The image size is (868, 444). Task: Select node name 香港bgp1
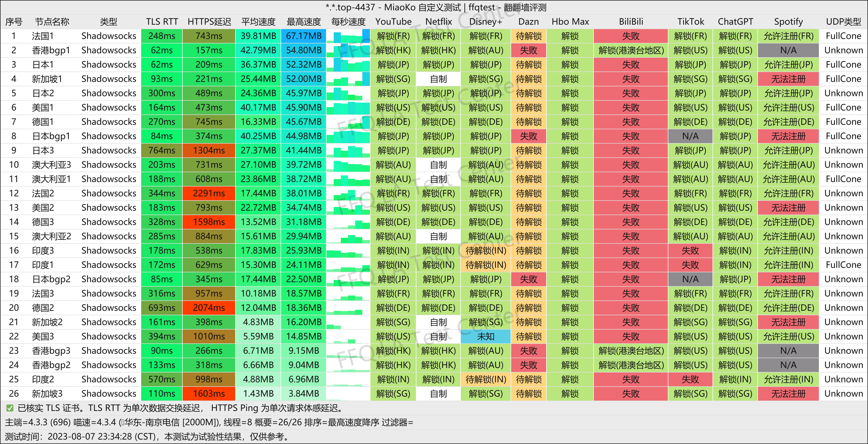coord(51,50)
